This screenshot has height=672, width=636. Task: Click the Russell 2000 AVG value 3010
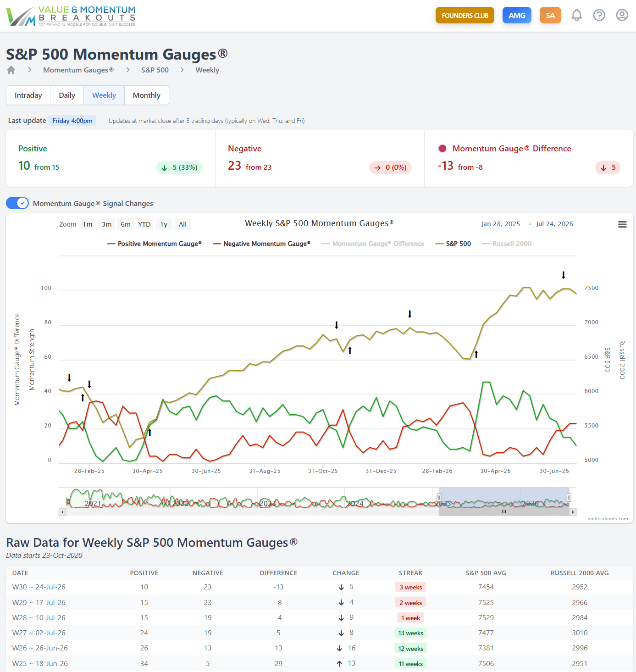580,633
